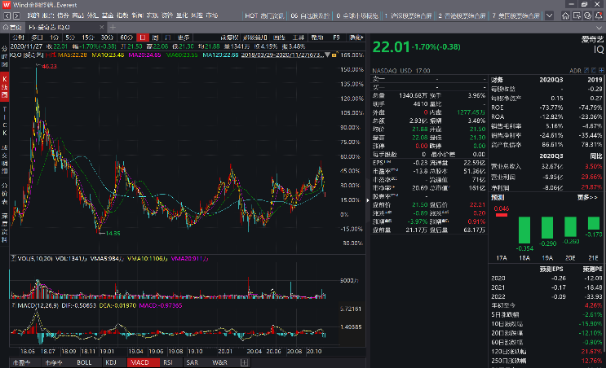Click the blue plus icon next to ADR
Viewport: 606px width, 369px height.
601,70
